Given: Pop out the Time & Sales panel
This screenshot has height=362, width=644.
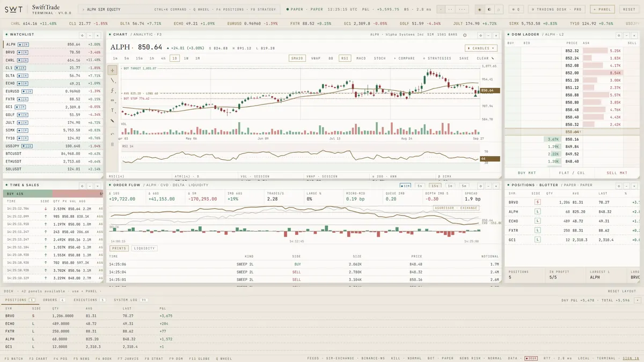Looking at the screenshot, I should (x=83, y=185).
